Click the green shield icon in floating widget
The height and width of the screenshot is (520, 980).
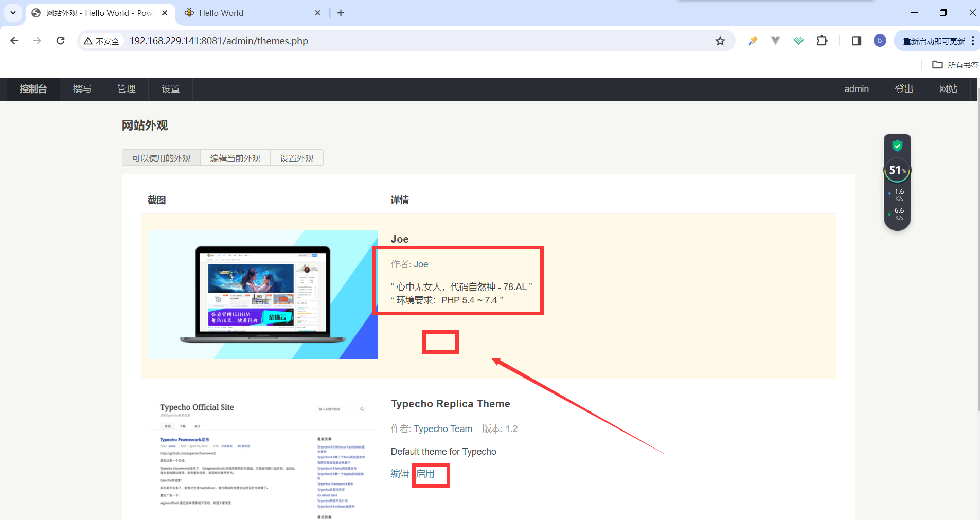[897, 146]
